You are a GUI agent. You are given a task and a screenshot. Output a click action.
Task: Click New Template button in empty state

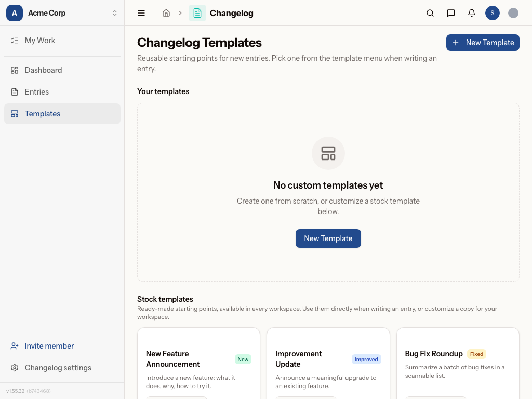328,238
